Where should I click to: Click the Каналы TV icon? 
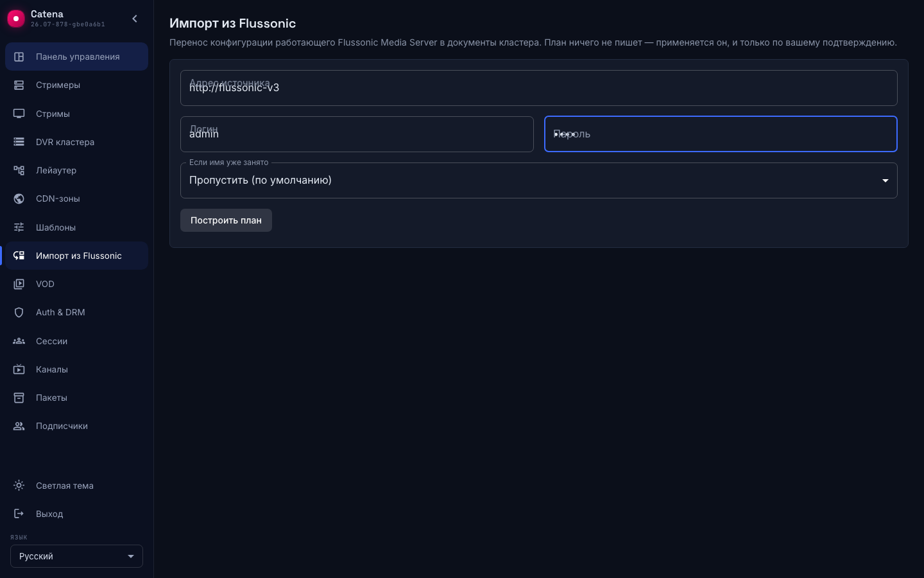tap(19, 369)
